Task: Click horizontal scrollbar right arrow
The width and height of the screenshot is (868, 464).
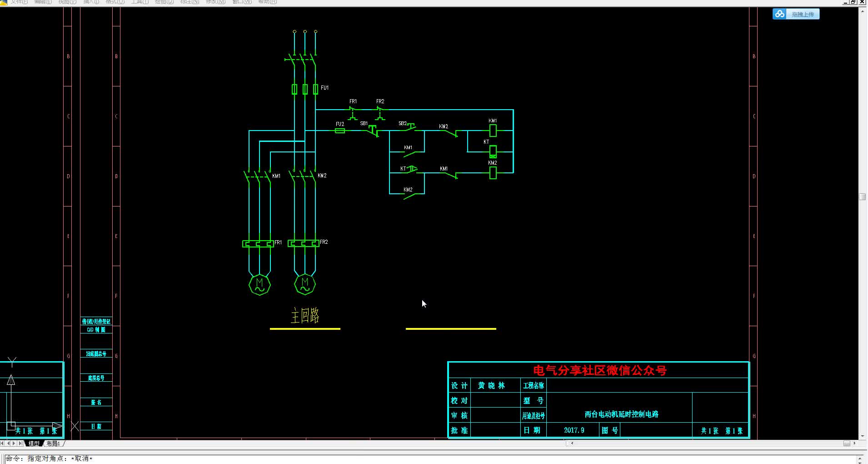Action: point(854,443)
